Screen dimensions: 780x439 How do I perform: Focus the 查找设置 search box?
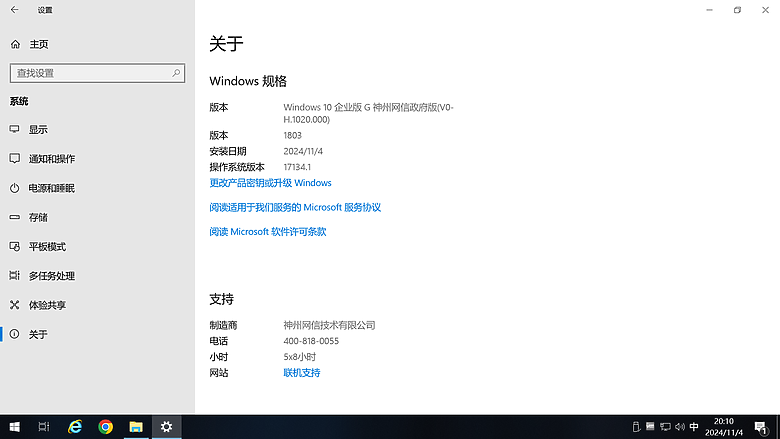(x=98, y=73)
